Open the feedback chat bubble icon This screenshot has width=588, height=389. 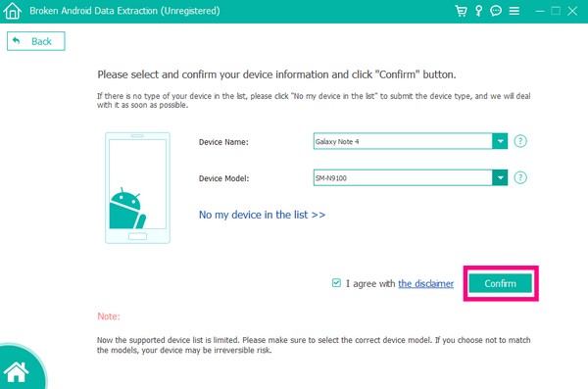496,11
